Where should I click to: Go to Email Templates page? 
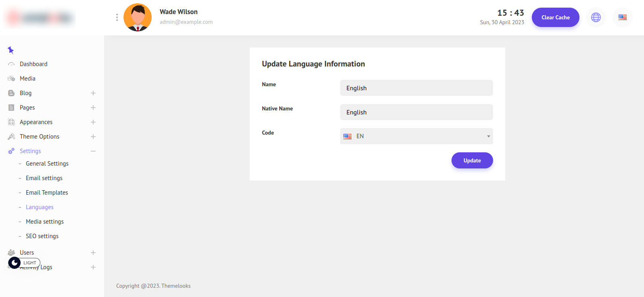(47, 193)
